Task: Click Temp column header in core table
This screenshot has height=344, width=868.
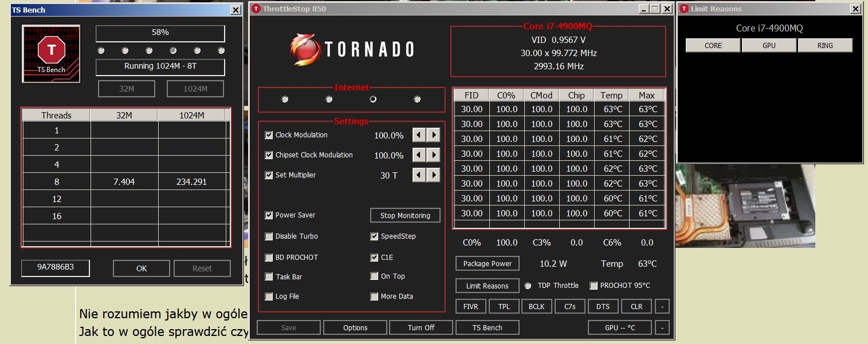Action: point(611,95)
